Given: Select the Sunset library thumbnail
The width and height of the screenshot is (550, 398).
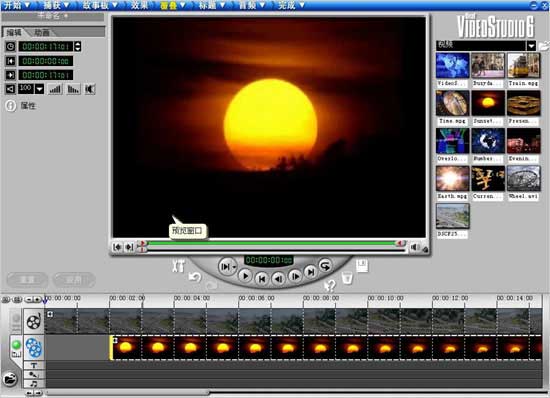Looking at the screenshot, I should tap(488, 103).
